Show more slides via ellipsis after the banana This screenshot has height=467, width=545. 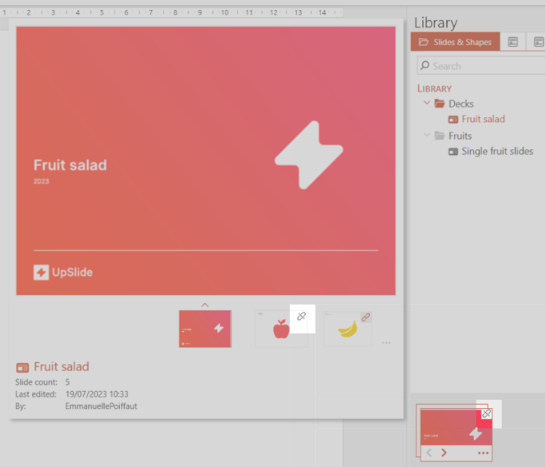(386, 343)
